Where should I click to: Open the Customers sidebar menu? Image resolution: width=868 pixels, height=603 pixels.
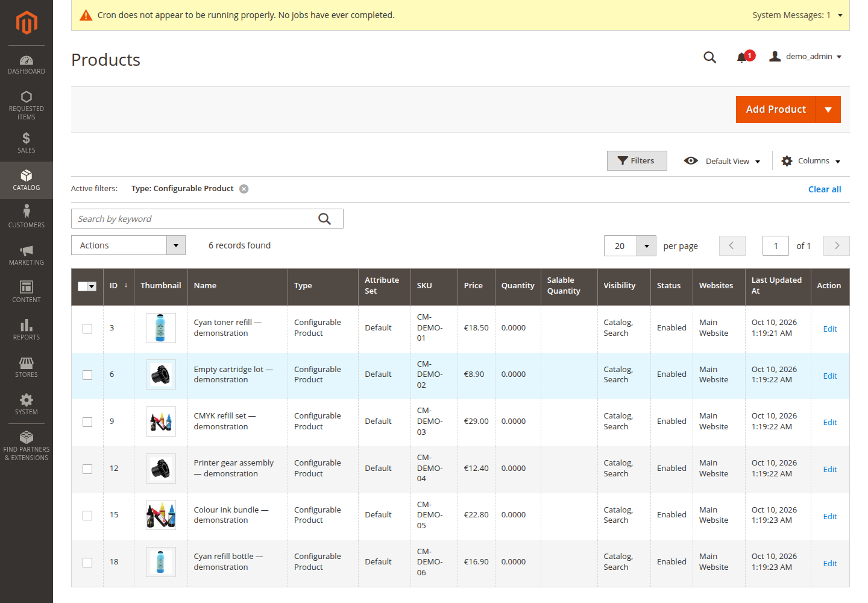27,217
